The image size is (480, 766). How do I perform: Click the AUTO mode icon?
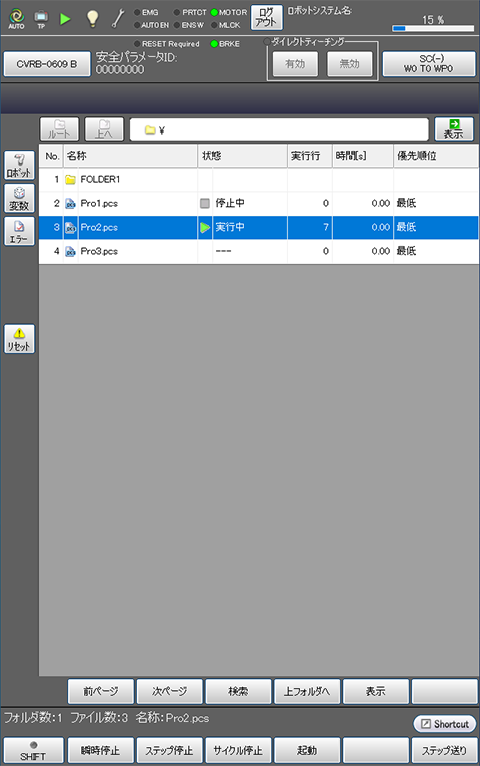click(17, 18)
